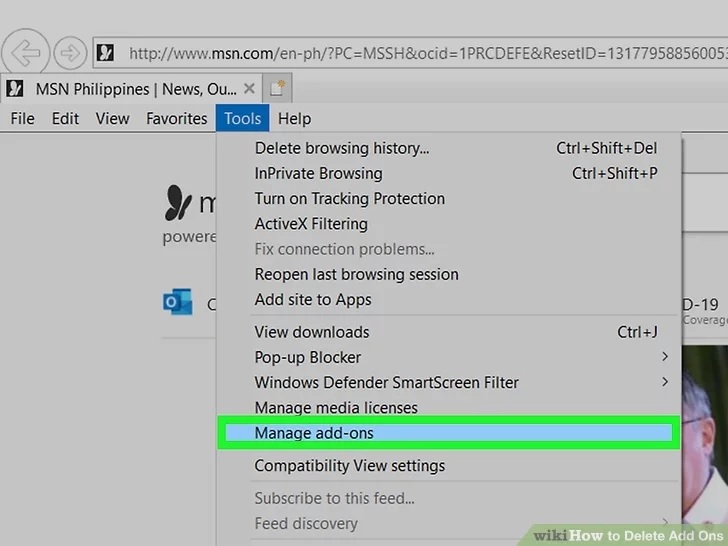
Task: Toggle ActiveX Filtering
Action: (449, 224)
